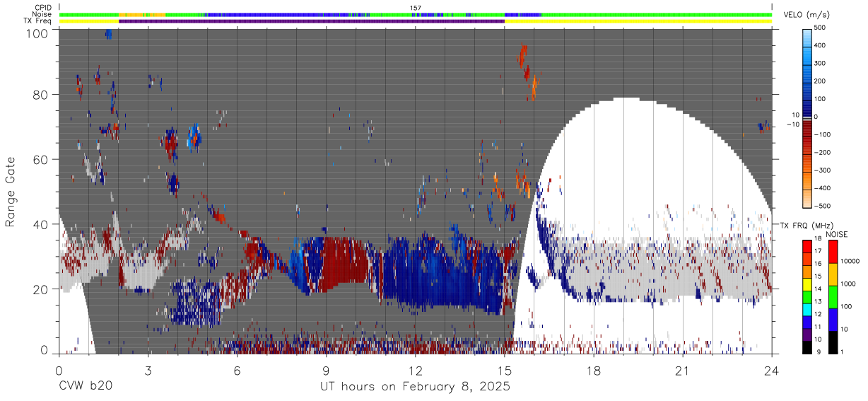Click the 'TX Freq' row label
868x401 pixels.
pos(38,21)
